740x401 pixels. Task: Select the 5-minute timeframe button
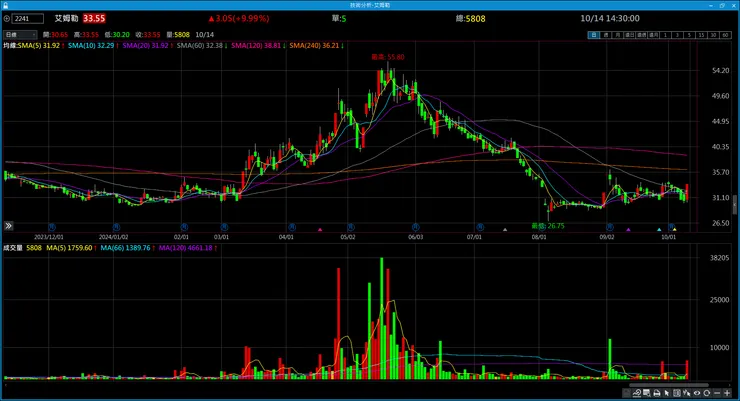click(689, 35)
